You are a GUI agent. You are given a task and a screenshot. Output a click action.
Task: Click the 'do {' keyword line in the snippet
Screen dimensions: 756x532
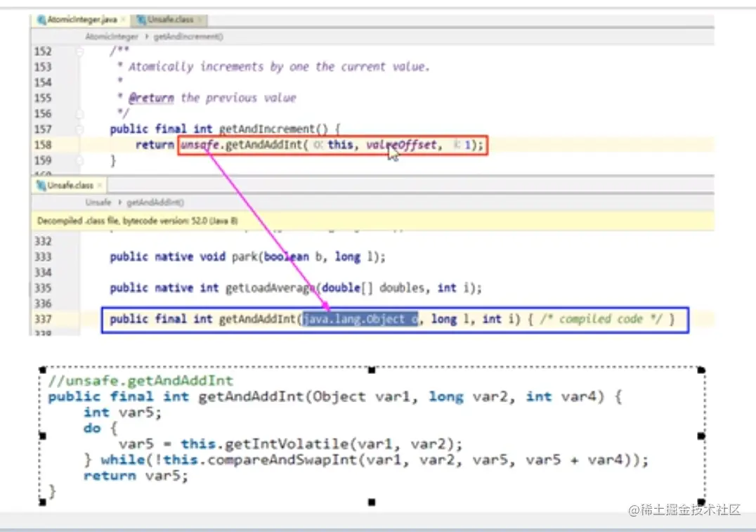pyautogui.click(x=100, y=428)
